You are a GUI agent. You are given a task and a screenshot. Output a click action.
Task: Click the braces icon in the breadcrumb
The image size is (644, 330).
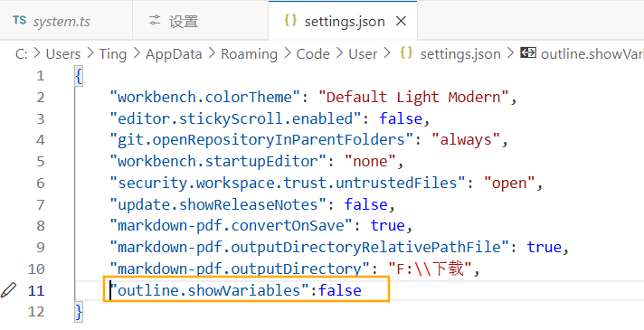(x=406, y=53)
